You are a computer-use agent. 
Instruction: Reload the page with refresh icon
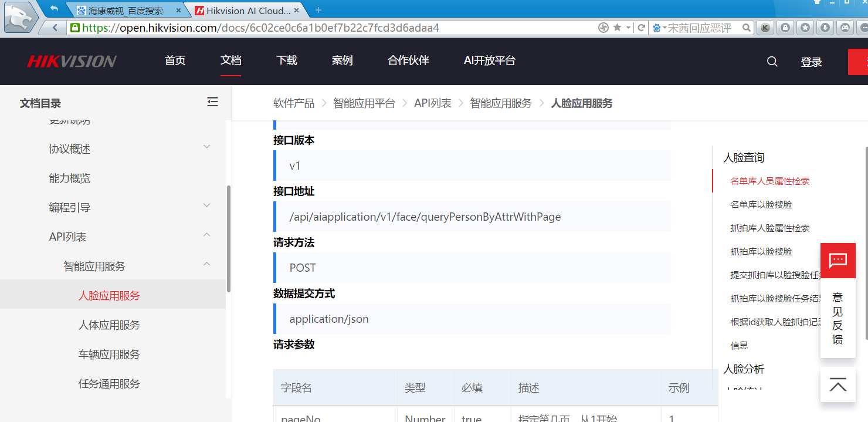click(642, 28)
